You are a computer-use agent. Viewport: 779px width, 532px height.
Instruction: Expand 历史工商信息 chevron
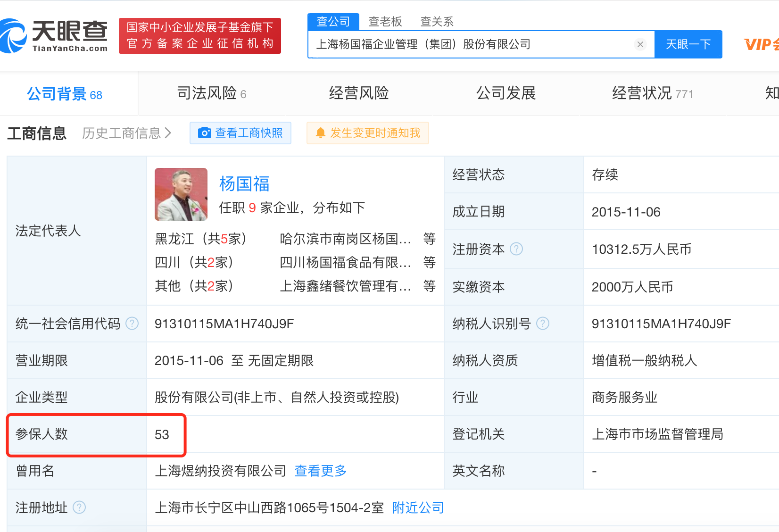pos(168,133)
